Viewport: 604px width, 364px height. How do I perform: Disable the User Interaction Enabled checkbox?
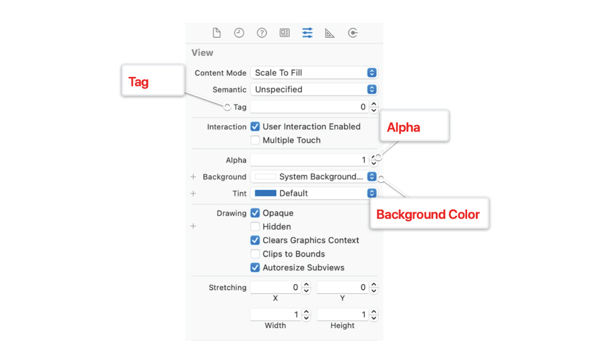click(x=255, y=126)
